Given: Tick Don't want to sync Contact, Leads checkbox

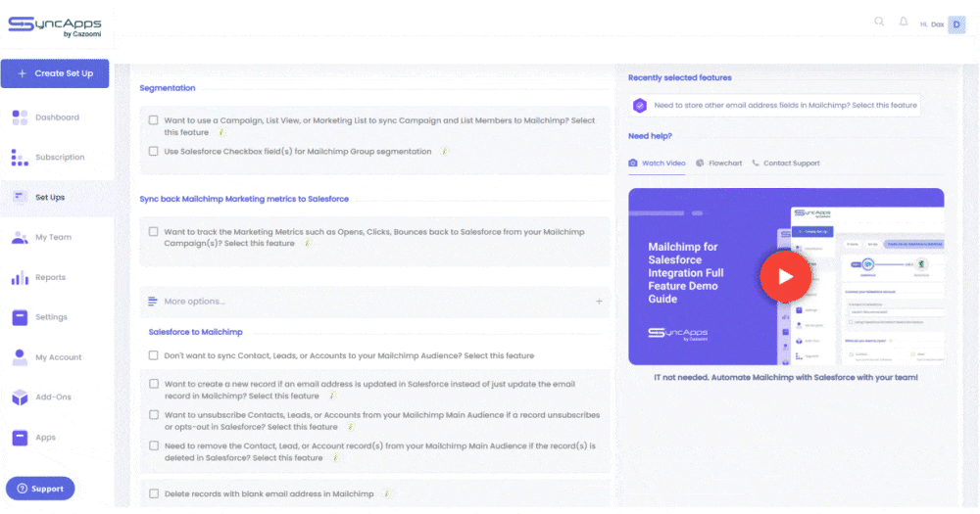Looking at the screenshot, I should tap(153, 355).
